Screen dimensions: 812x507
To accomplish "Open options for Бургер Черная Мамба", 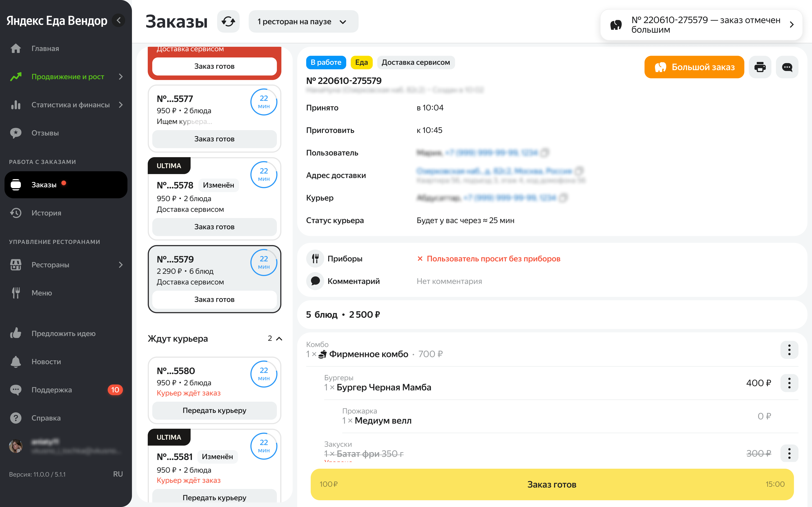I will 789,383.
